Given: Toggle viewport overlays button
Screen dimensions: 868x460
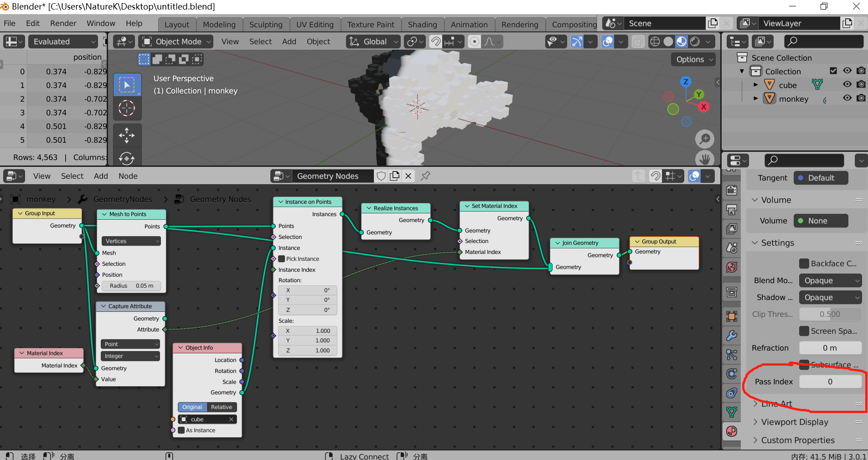Looking at the screenshot, I should click(608, 41).
